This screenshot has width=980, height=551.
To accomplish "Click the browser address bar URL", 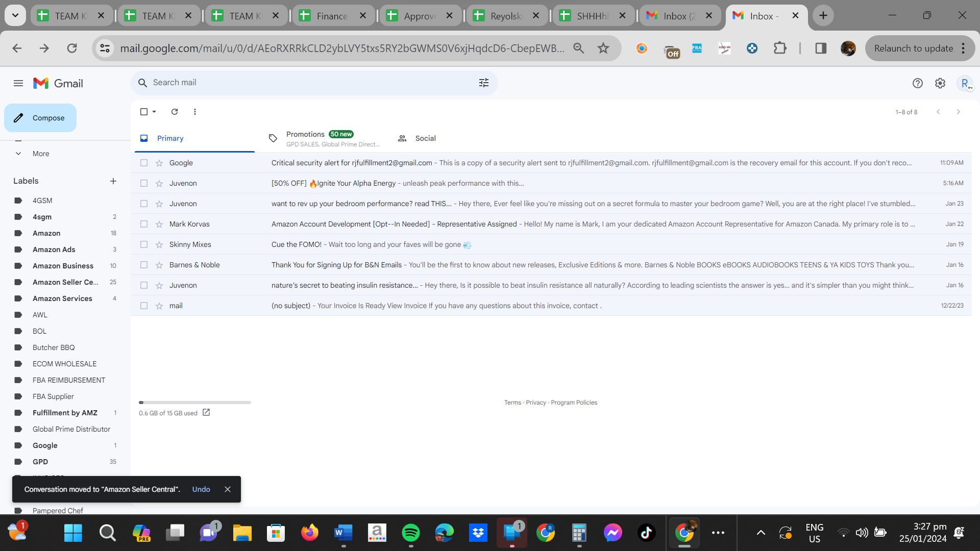I will (x=342, y=48).
